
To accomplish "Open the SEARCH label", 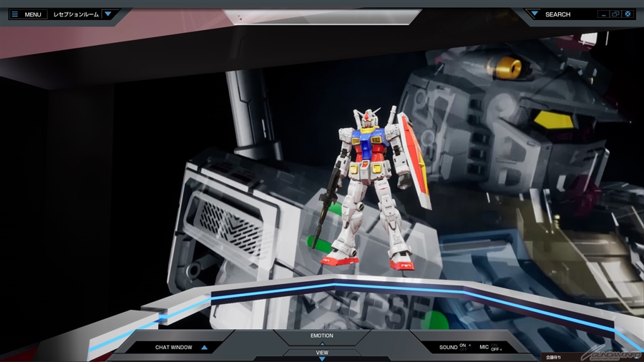I will click(557, 14).
